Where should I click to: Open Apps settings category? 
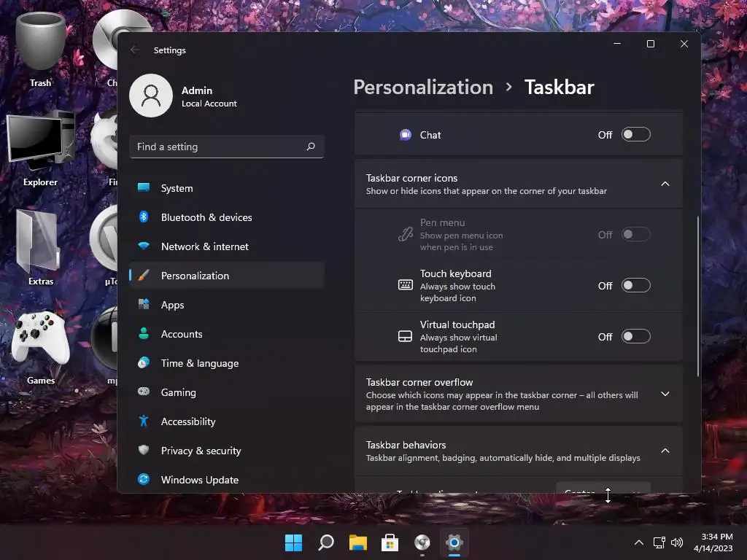click(227, 304)
